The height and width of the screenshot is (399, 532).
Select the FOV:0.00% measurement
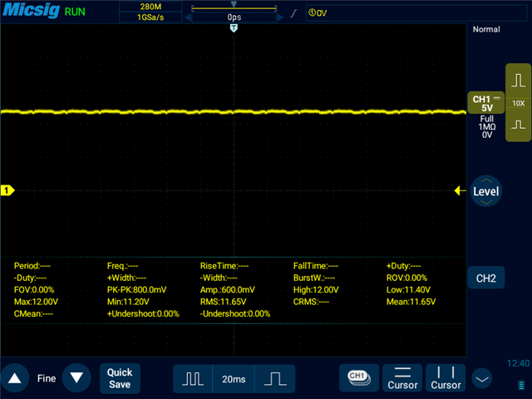tap(34, 290)
